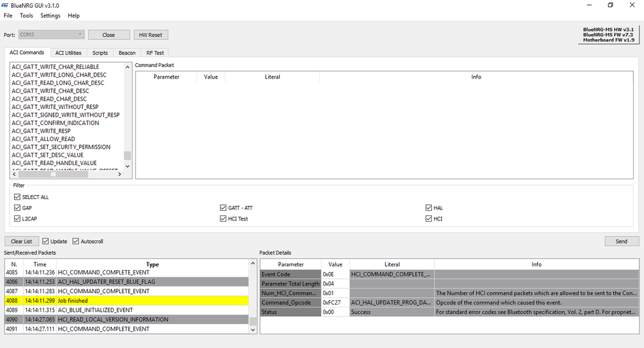Click the Parameter Total Length row
The height and width of the screenshot is (348, 644).
pos(450,284)
